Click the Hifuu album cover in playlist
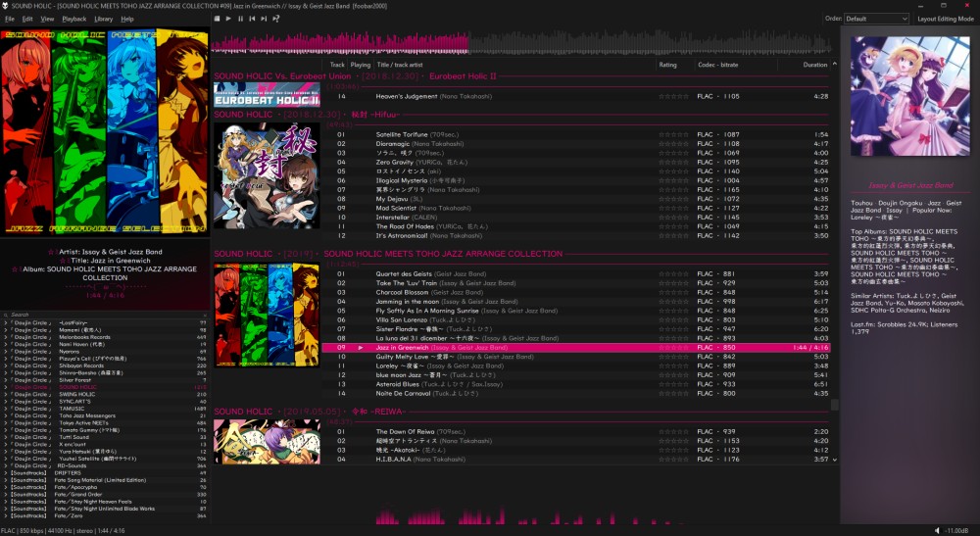 click(267, 175)
